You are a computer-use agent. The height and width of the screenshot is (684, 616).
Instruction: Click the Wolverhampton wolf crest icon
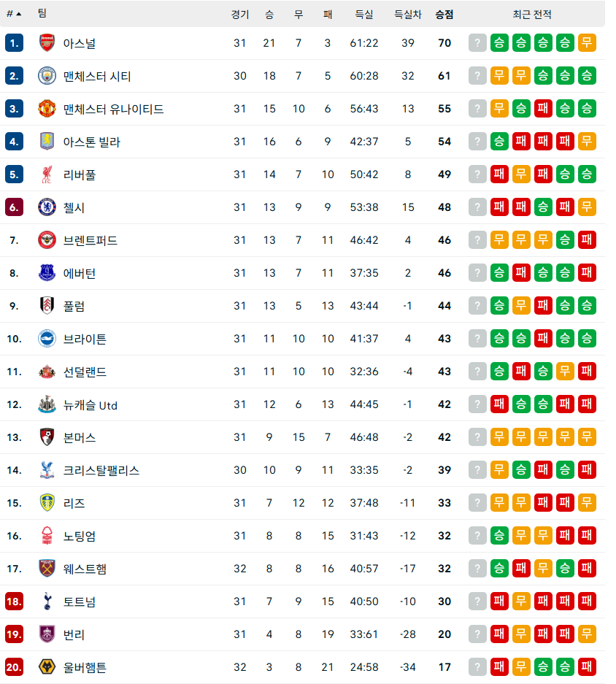click(x=47, y=667)
